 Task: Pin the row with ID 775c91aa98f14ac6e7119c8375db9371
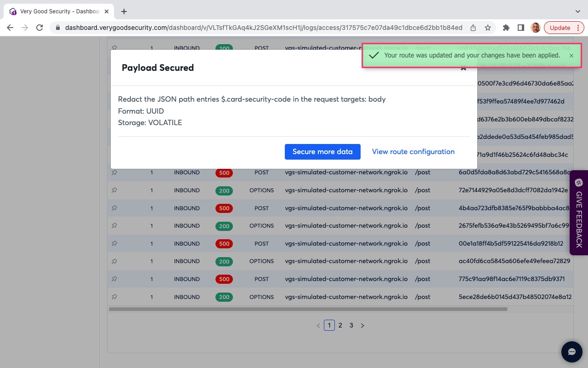point(114,279)
